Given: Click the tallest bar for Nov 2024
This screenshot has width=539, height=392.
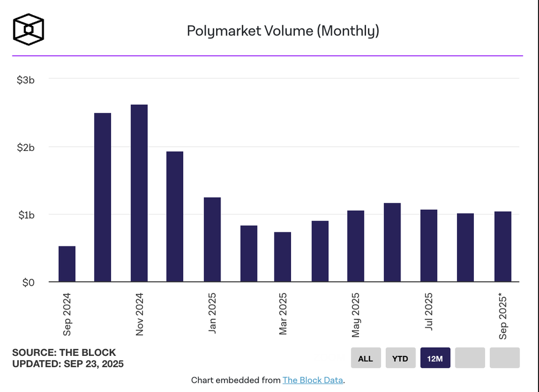Looking at the screenshot, I should [139, 193].
